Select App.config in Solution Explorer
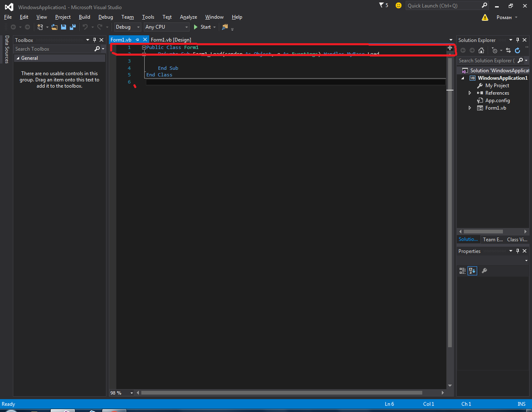Screen dimensions: 532x412 pyautogui.click(x=498, y=101)
